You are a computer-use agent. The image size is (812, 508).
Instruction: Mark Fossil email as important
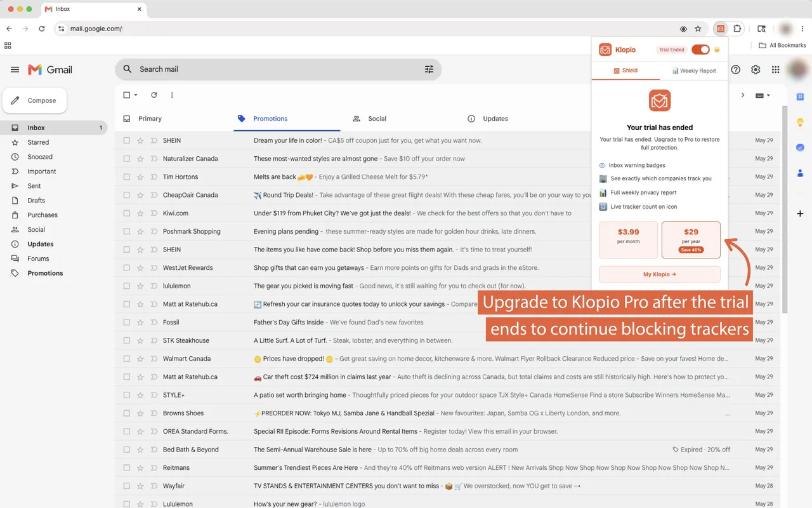point(154,323)
